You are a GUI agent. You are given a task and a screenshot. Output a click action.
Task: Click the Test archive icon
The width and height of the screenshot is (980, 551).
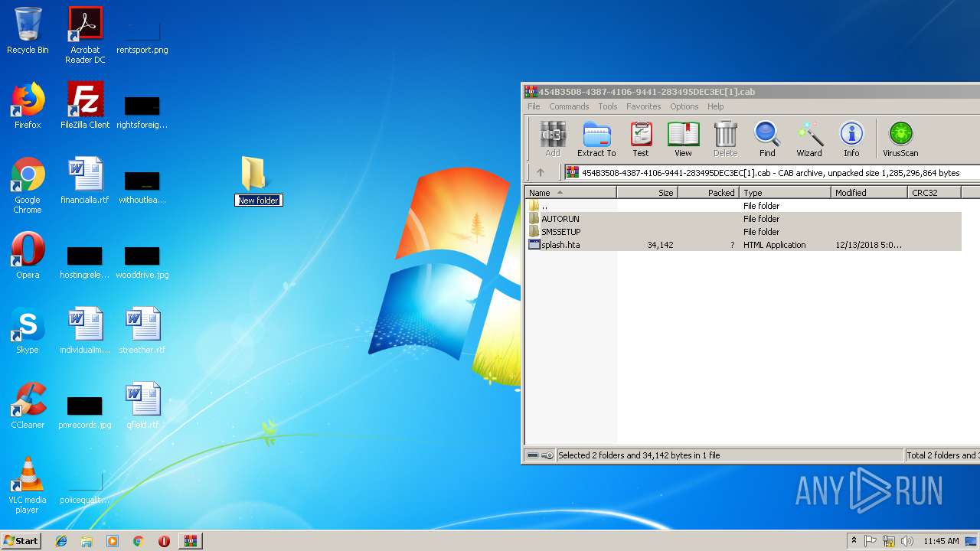pyautogui.click(x=641, y=139)
